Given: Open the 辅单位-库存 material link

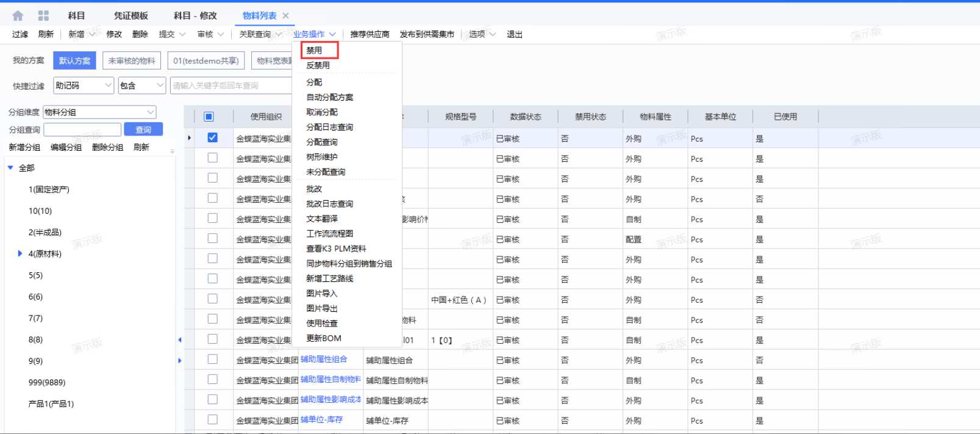Looking at the screenshot, I should click(x=321, y=419).
